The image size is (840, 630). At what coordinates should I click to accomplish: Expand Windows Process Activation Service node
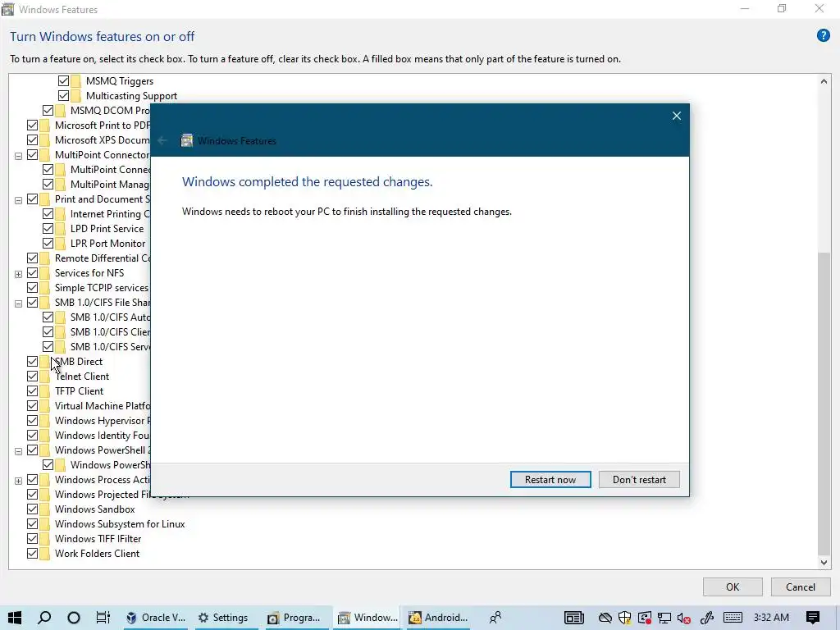18,481
